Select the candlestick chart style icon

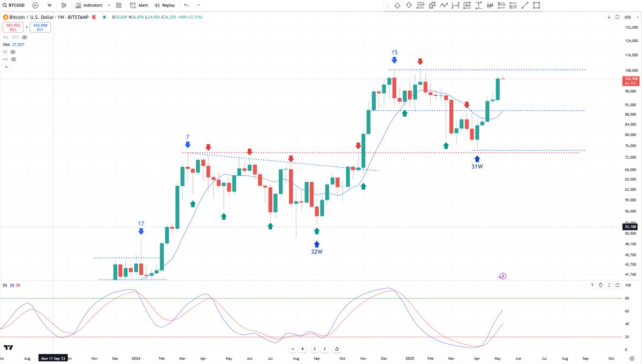[64, 5]
